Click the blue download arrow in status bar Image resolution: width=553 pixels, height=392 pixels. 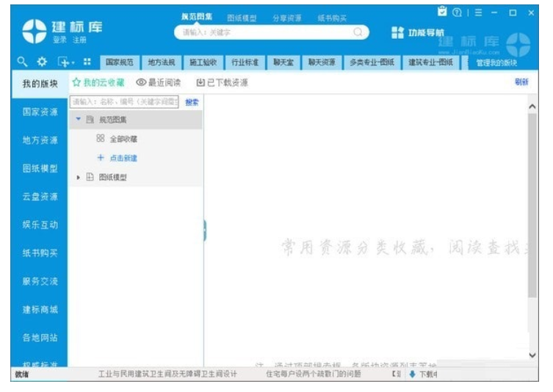pyautogui.click(x=412, y=374)
